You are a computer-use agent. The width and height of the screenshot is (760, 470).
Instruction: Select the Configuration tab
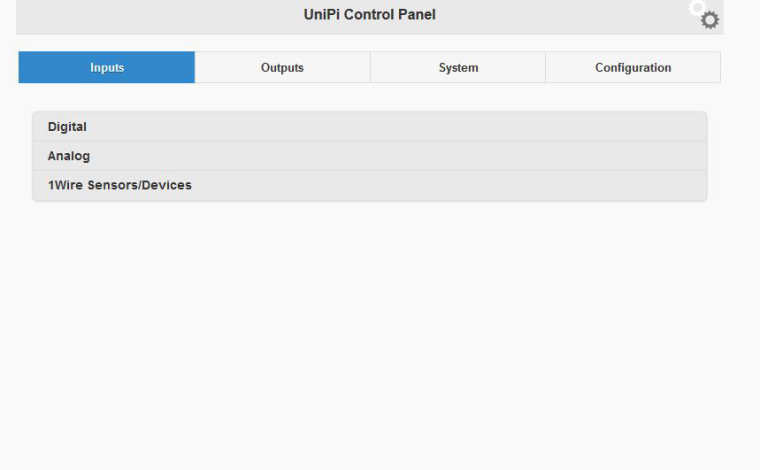[x=633, y=68]
